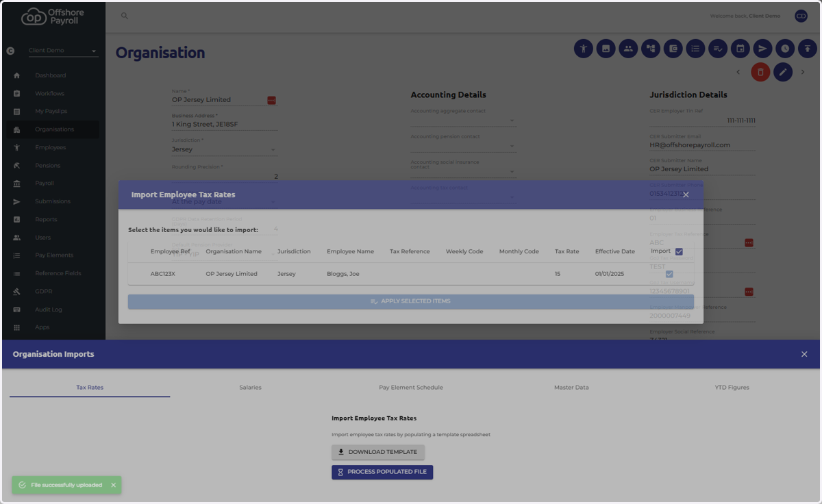This screenshot has height=504, width=822.
Task: Open Workflows in the sidebar
Action: [x=53, y=93]
